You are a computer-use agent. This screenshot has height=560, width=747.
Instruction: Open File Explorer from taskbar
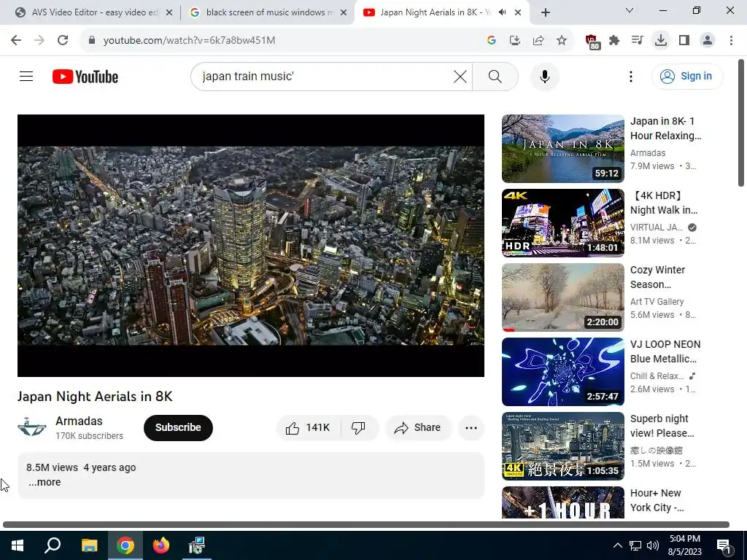coord(89,545)
